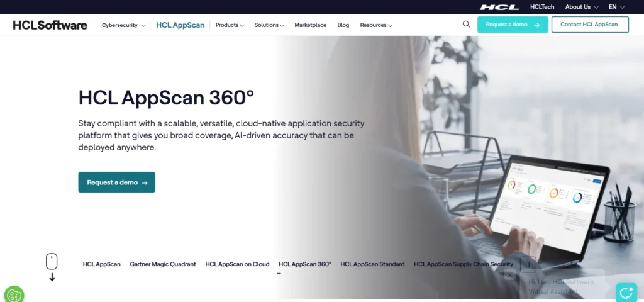Open the Blog nav item

(x=343, y=25)
